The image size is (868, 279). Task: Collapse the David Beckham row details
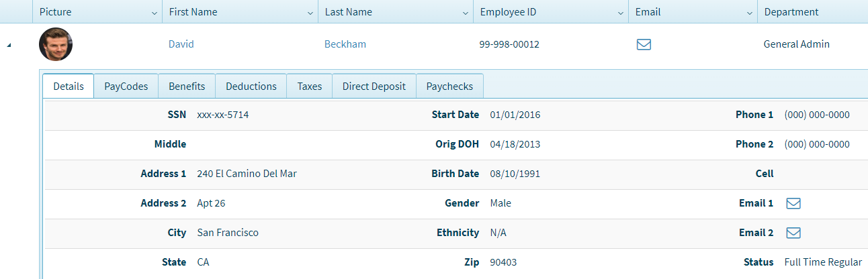[9, 45]
